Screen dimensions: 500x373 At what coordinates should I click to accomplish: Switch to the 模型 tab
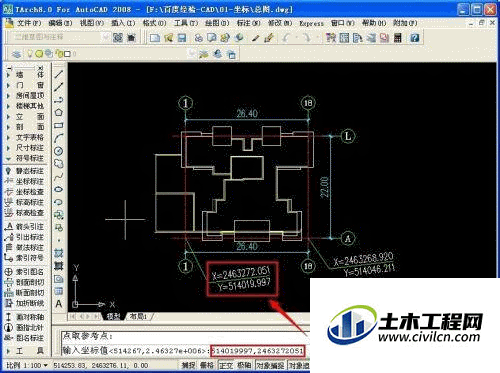(113, 316)
